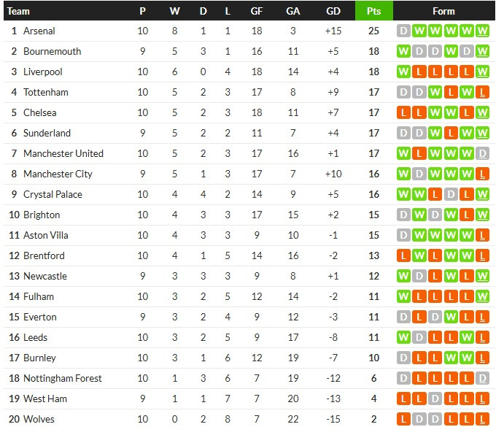Click Arsenal's points total of 25

pos(373,31)
